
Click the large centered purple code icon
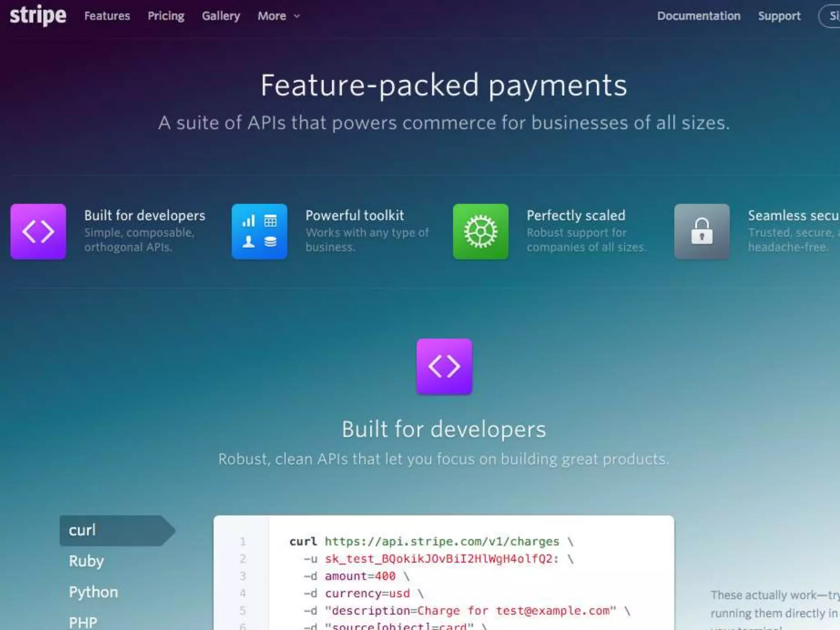click(x=444, y=366)
